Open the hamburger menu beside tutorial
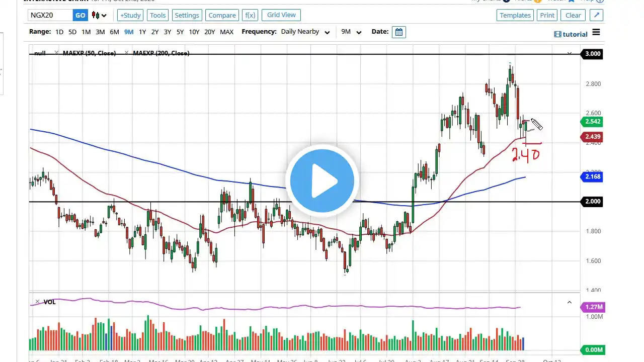The image size is (644, 362). [x=596, y=32]
